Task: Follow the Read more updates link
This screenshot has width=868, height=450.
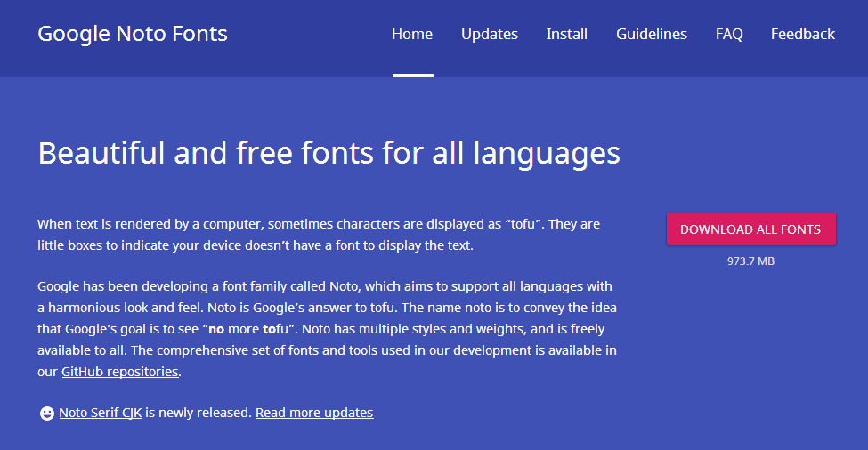Action: [x=314, y=413]
